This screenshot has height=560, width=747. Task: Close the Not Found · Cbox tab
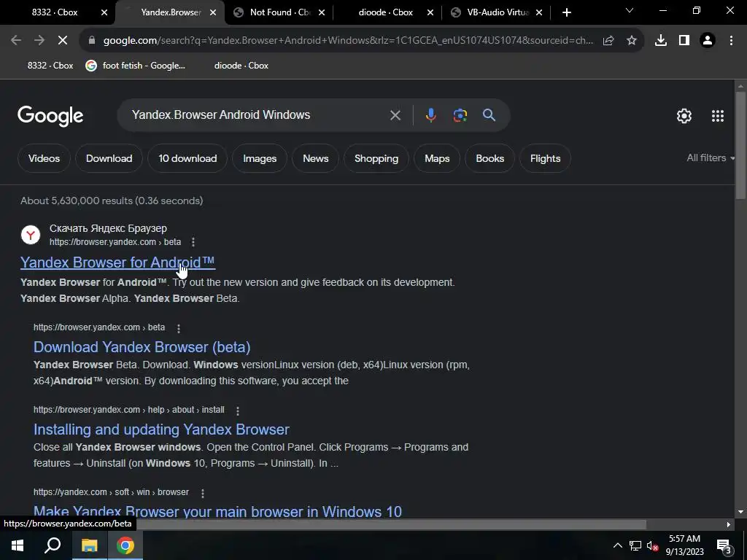click(x=322, y=12)
